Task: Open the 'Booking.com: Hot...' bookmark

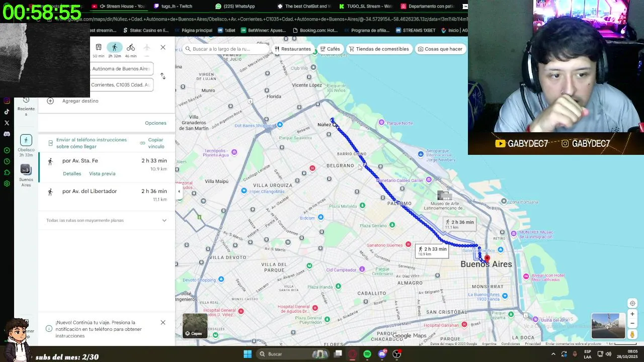Action: click(x=315, y=30)
